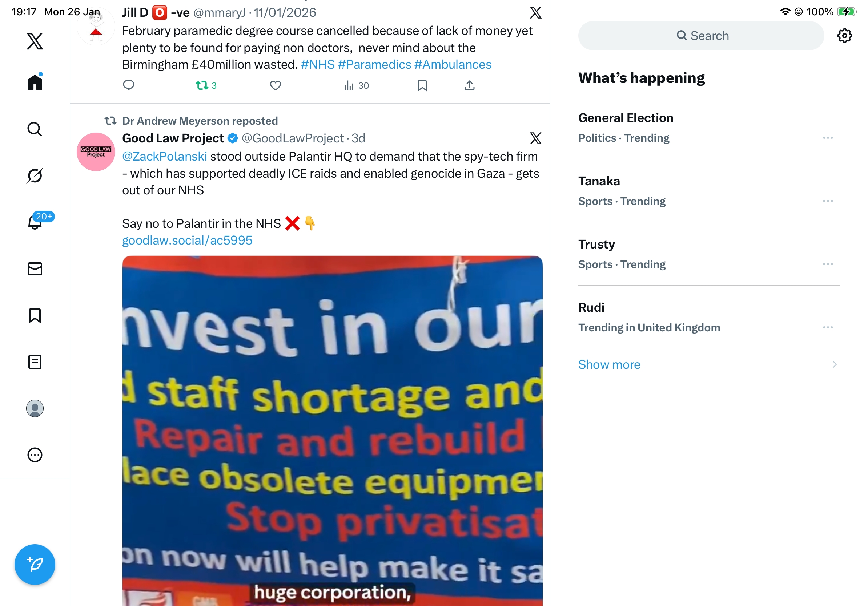
Task: Like Jill D's paramedic tweet
Action: [275, 85]
